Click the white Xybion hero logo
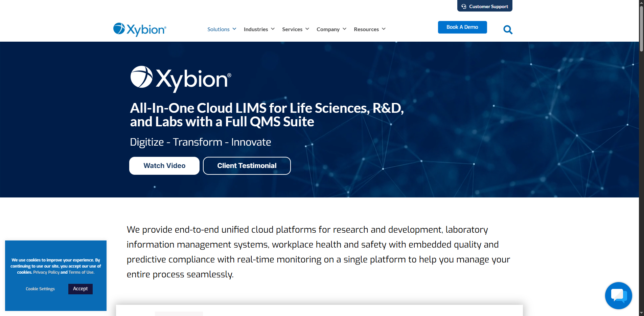Viewport: 644px width, 316px height. [x=181, y=79]
